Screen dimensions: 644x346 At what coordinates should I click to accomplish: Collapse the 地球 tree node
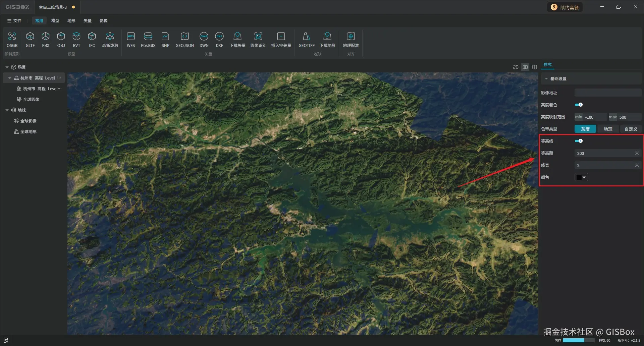click(7, 110)
